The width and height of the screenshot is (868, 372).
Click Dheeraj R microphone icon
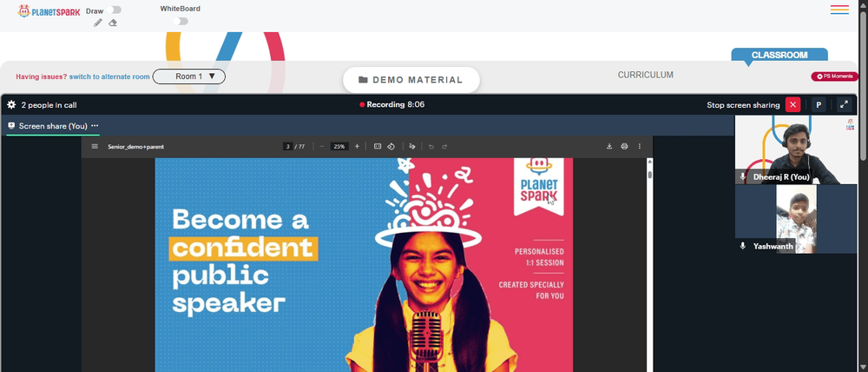coord(743,176)
